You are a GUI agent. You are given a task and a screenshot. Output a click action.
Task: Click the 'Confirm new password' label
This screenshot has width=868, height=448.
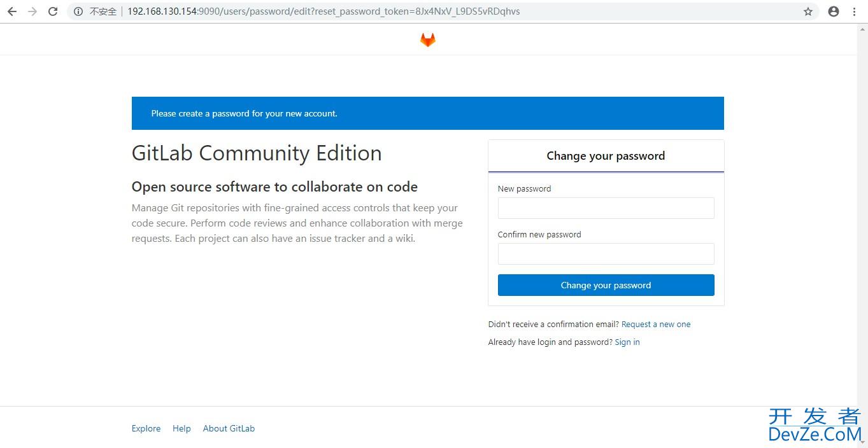(539, 234)
